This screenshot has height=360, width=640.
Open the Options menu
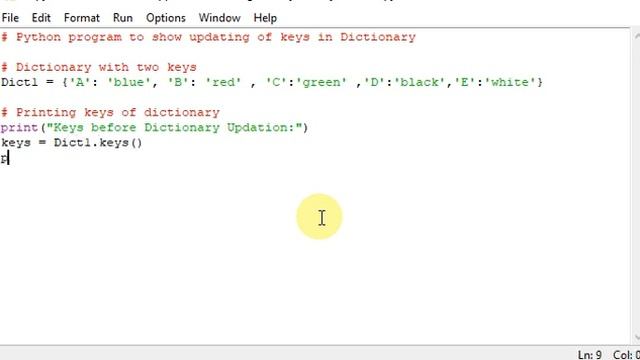point(166,18)
